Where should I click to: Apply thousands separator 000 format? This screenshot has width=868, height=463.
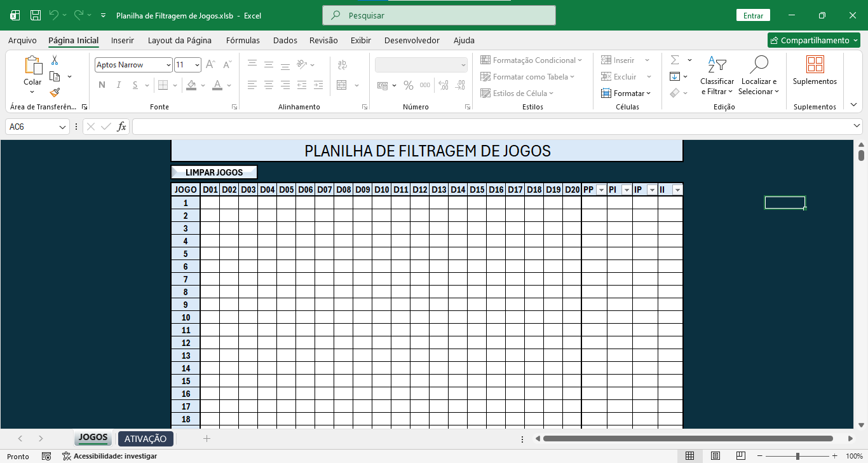425,85
